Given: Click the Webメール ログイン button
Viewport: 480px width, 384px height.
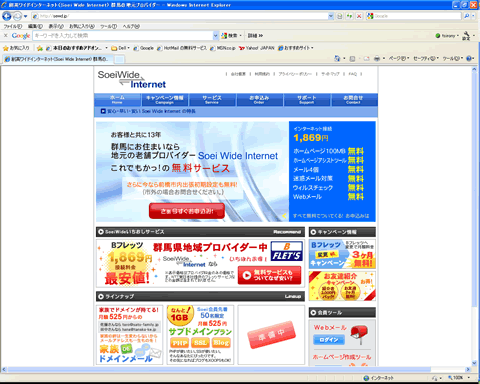Looking at the screenshot, I should coord(329,340).
